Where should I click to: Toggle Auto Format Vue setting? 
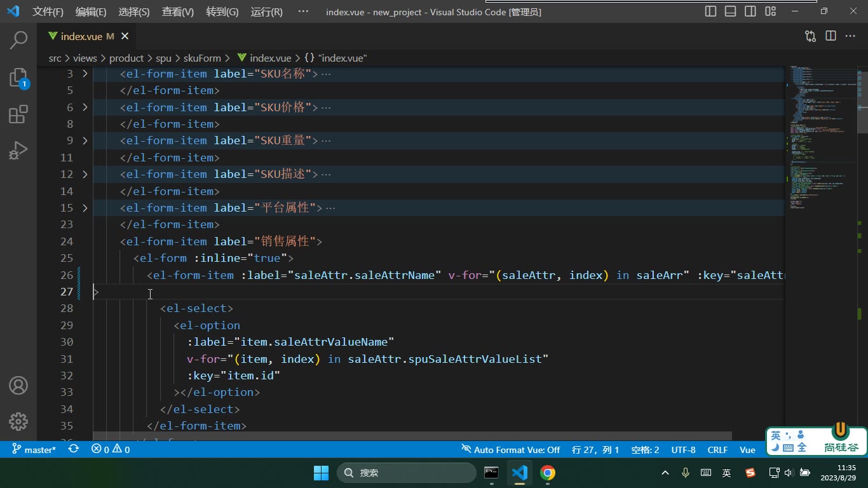[x=511, y=449]
